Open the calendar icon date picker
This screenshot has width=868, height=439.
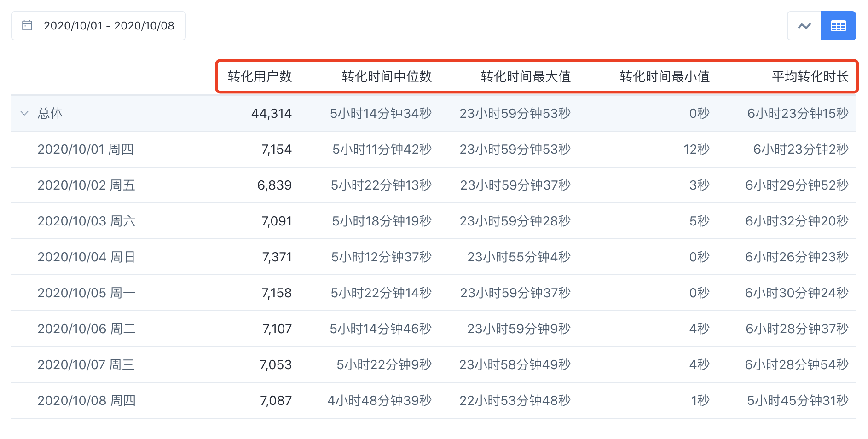(27, 25)
